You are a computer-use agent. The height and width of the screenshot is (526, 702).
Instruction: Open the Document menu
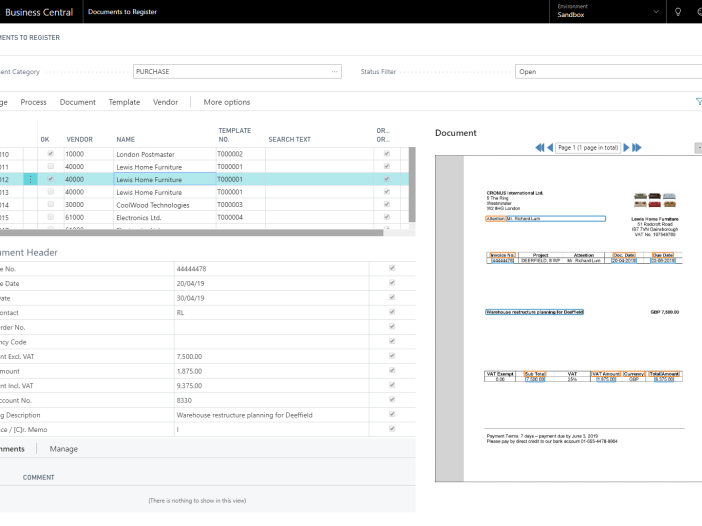pos(77,102)
